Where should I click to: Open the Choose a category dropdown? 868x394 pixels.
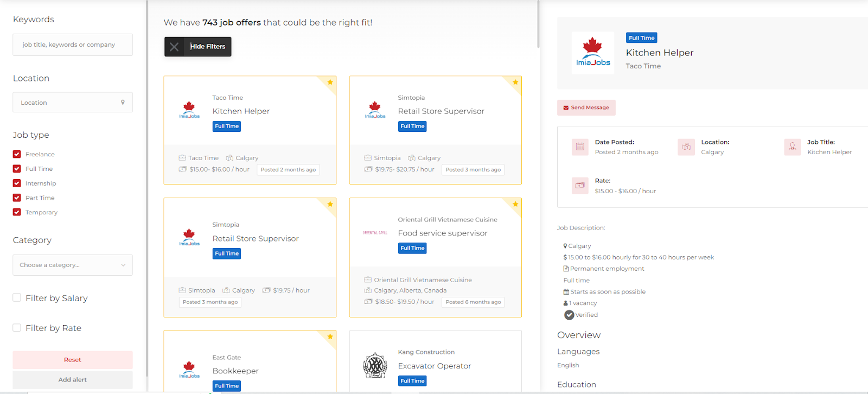[73, 265]
